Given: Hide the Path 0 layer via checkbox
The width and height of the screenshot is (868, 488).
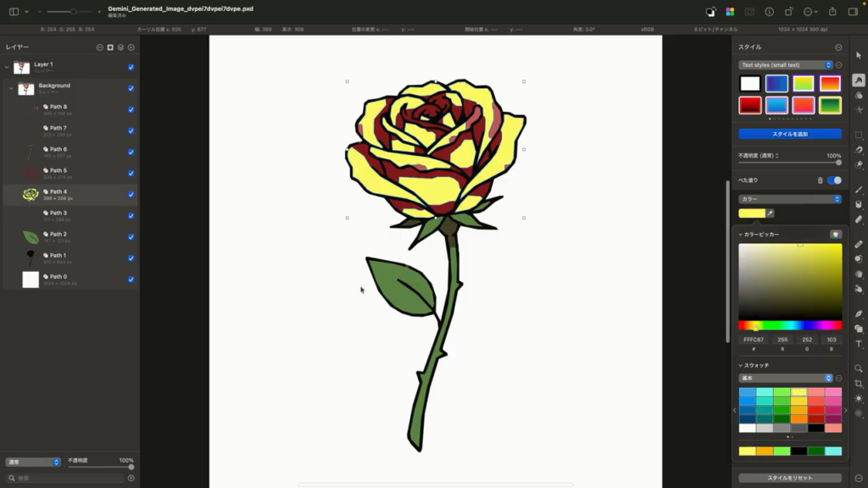Looking at the screenshot, I should pos(131,279).
